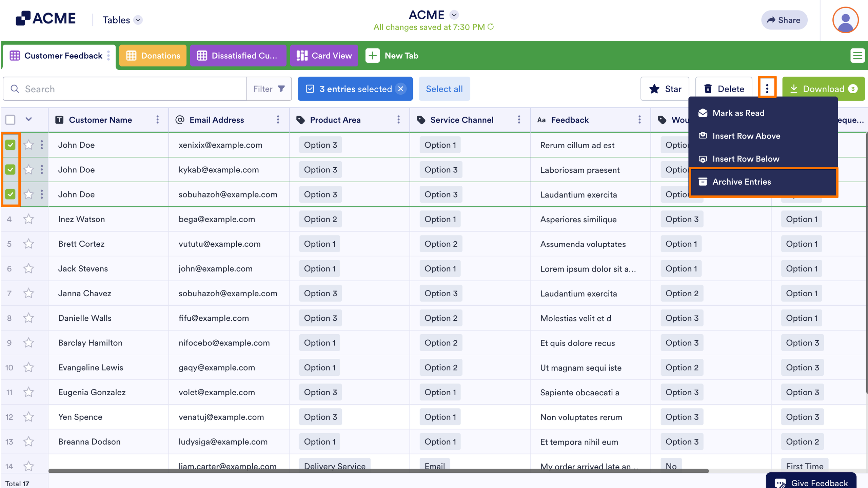The width and height of the screenshot is (868, 488).
Task: Open Feedback column options menu
Action: coord(639,120)
